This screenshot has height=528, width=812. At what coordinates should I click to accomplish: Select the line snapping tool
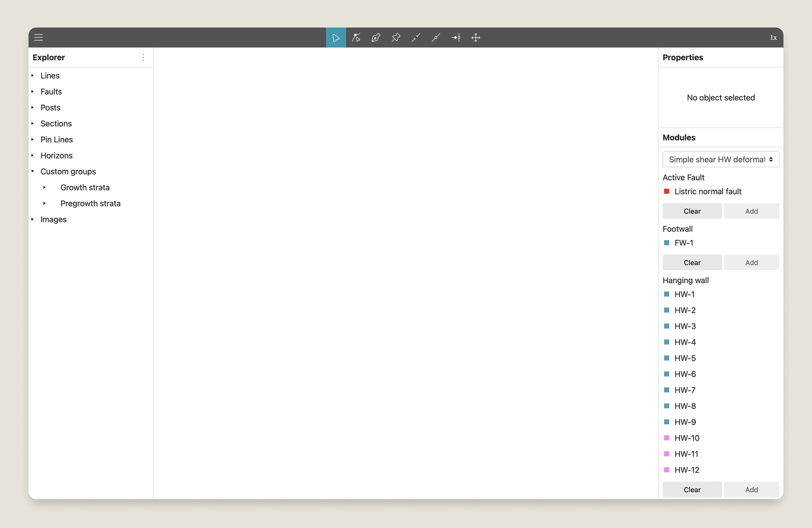[416, 38]
